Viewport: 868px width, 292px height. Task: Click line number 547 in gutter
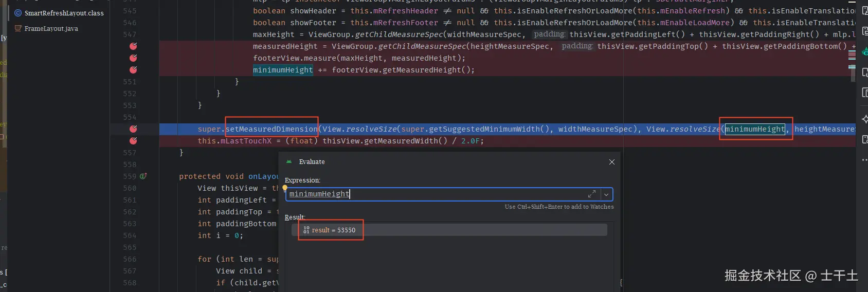[130, 34]
